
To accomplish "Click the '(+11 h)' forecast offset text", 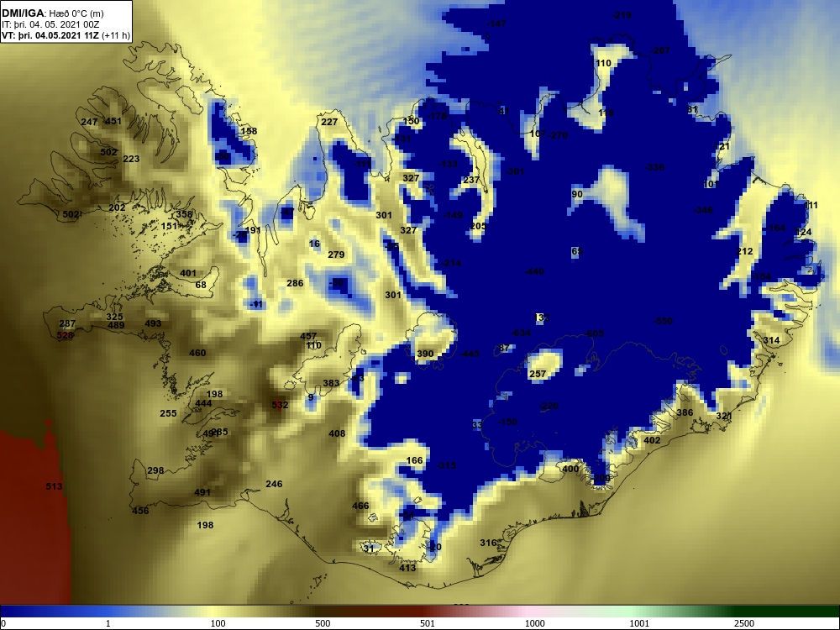I will click(x=116, y=35).
